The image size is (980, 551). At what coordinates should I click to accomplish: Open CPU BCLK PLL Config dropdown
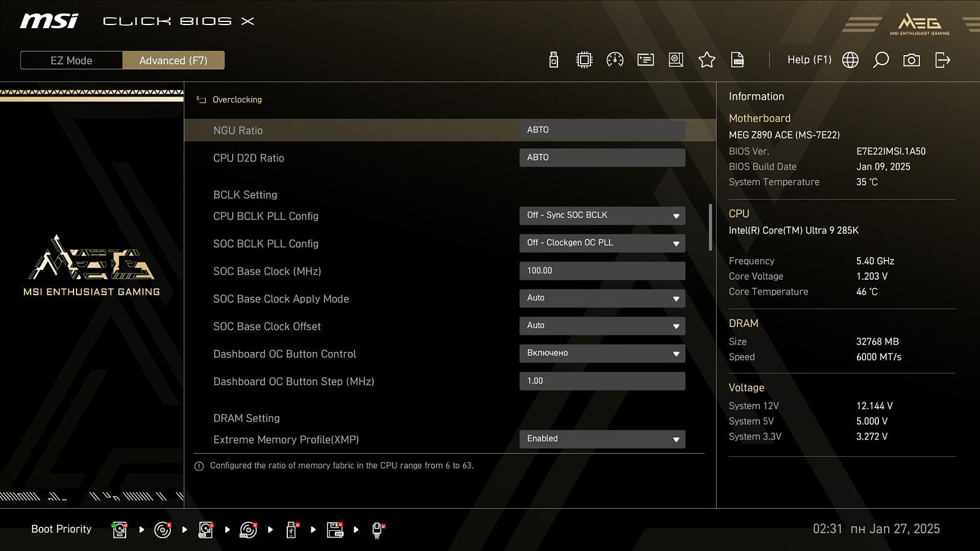[602, 216]
